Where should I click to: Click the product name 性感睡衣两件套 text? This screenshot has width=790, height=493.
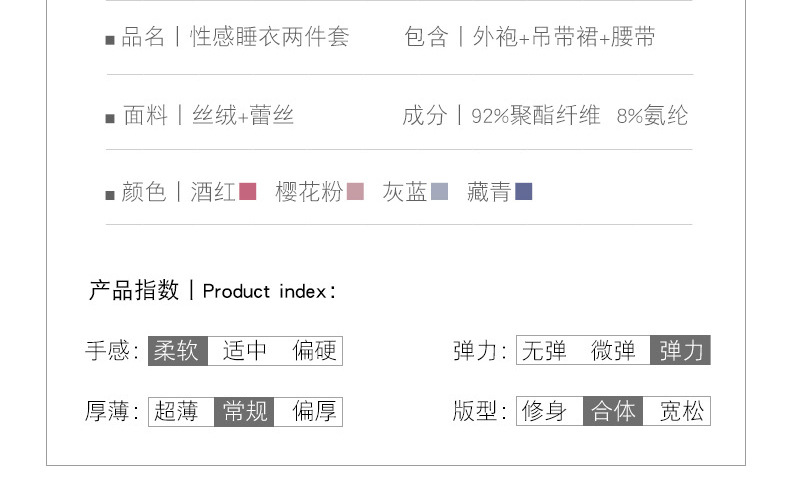click(270, 38)
